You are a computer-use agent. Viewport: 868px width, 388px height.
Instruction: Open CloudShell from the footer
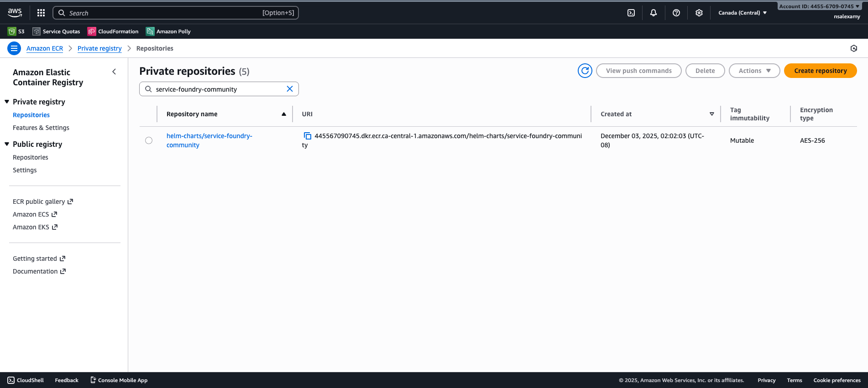pyautogui.click(x=26, y=380)
